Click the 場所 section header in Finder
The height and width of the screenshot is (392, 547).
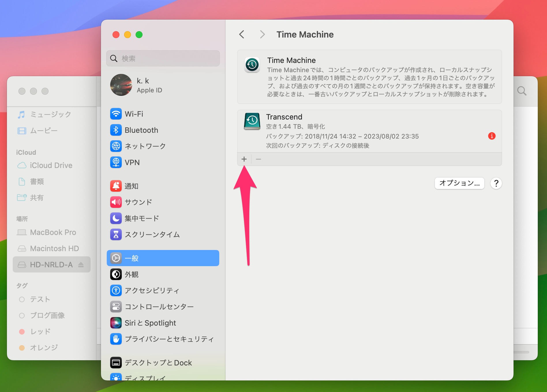(x=22, y=219)
